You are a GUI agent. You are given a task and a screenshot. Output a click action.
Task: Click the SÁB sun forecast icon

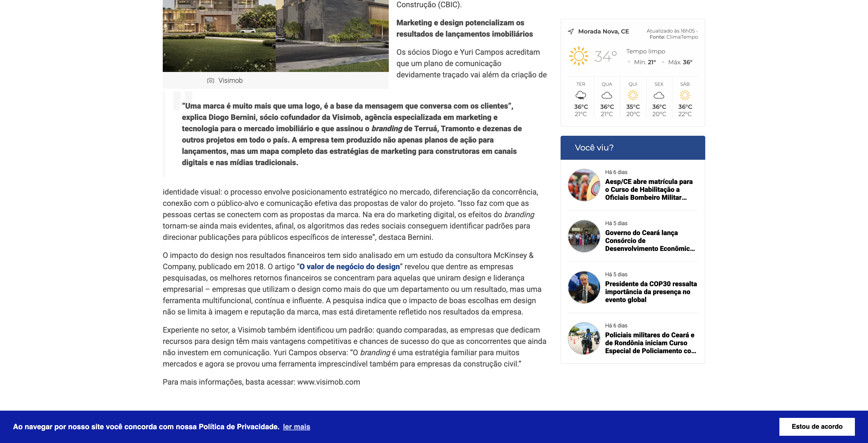pyautogui.click(x=685, y=95)
